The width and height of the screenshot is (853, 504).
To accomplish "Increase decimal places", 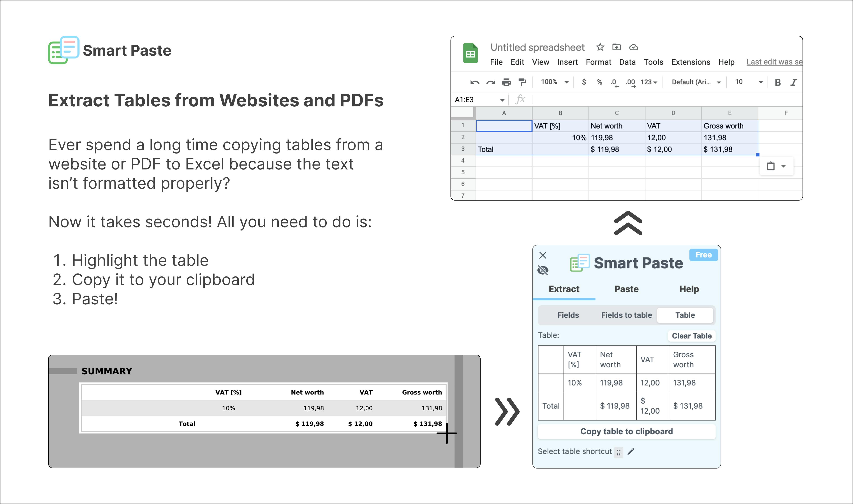I will (x=631, y=83).
